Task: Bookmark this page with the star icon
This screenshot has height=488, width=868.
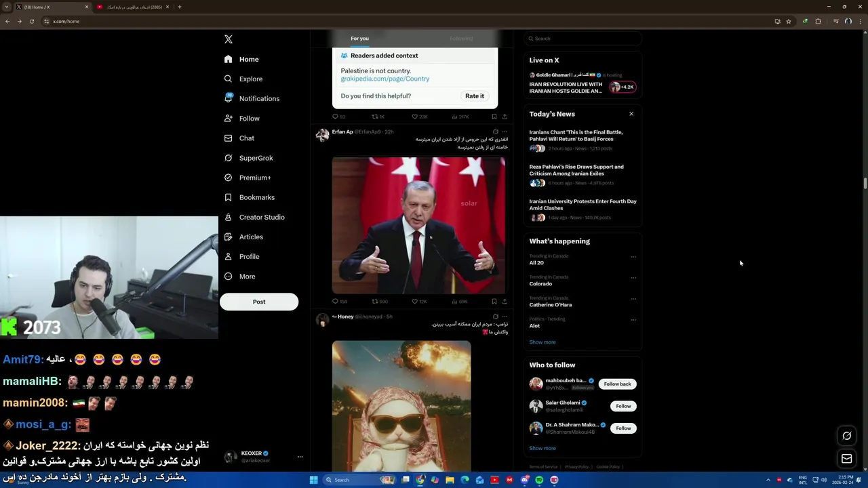Action: point(789,21)
